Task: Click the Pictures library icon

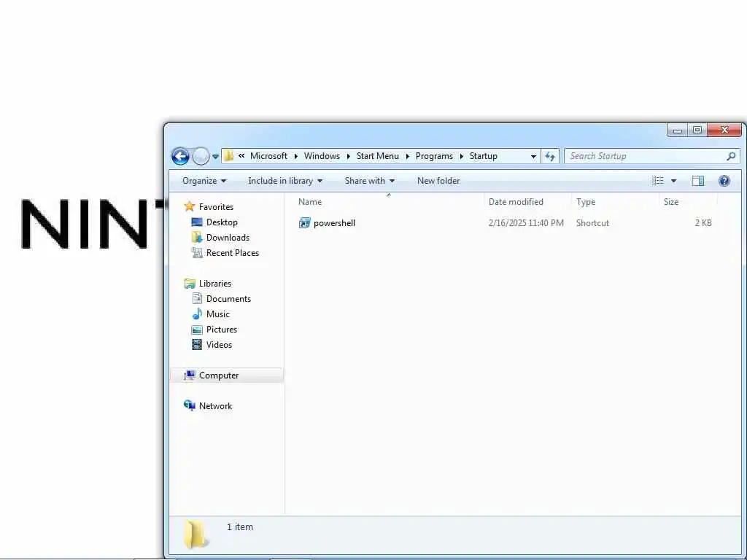Action: (x=197, y=330)
